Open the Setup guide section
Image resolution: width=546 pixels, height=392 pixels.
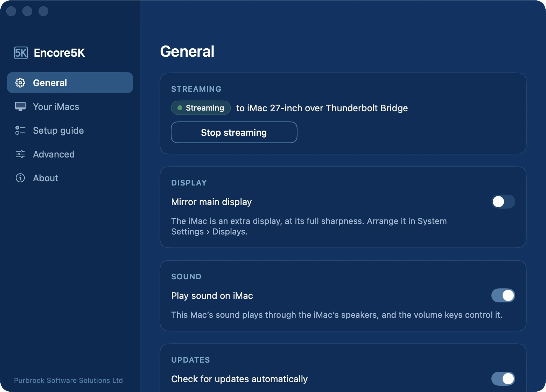(x=70, y=130)
